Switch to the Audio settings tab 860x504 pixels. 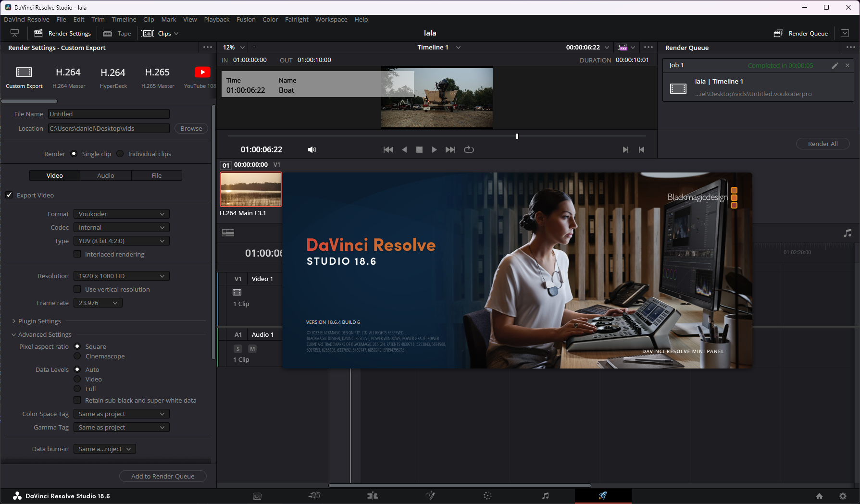click(x=106, y=175)
